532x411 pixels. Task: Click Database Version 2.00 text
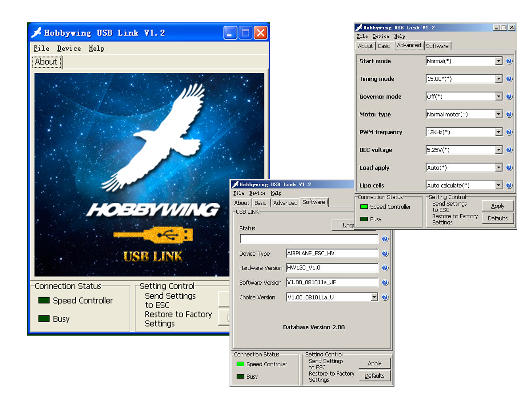pos(314,327)
